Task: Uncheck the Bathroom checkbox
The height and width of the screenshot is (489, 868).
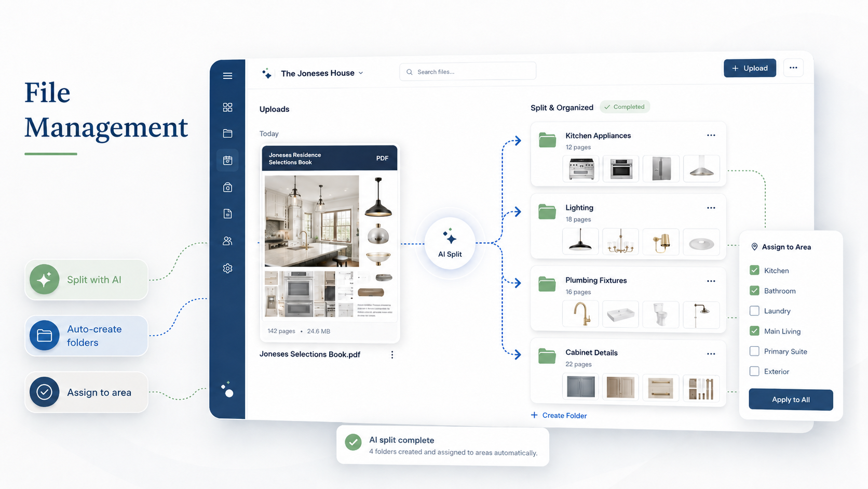Action: (754, 290)
